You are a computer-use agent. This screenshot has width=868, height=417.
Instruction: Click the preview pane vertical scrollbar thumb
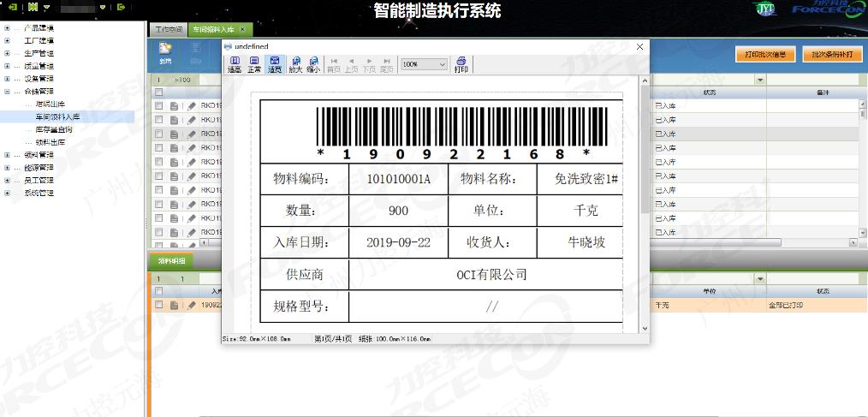coord(645,150)
